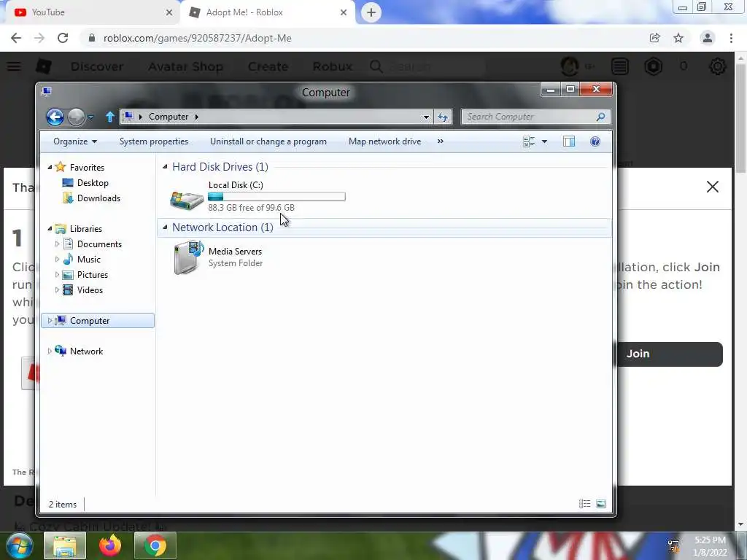Toggle the preview pane icon
747x560 pixels.
click(569, 141)
